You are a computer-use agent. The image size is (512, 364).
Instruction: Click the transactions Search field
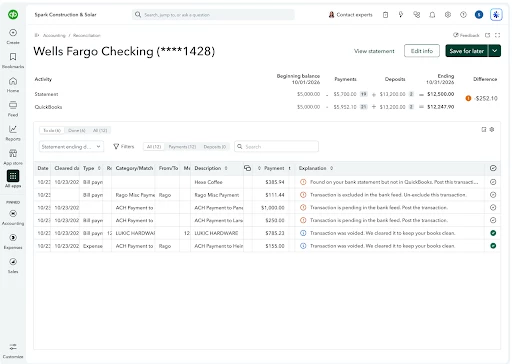click(276, 147)
